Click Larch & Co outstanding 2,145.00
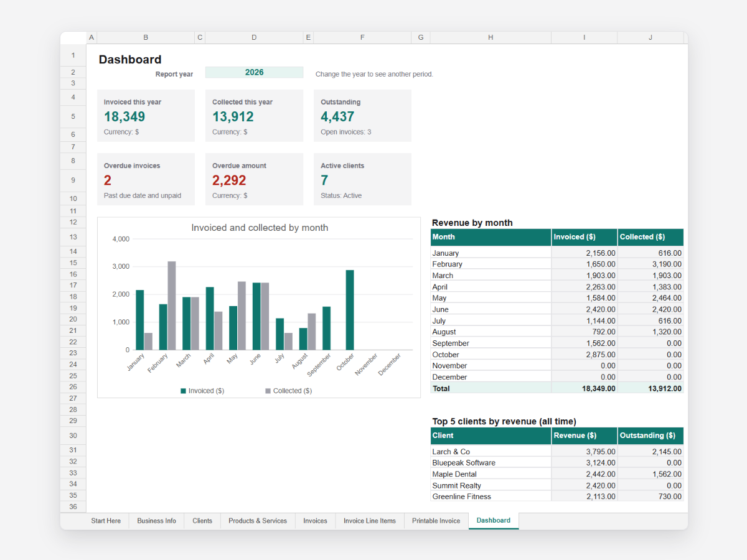The image size is (747, 560). click(651, 452)
